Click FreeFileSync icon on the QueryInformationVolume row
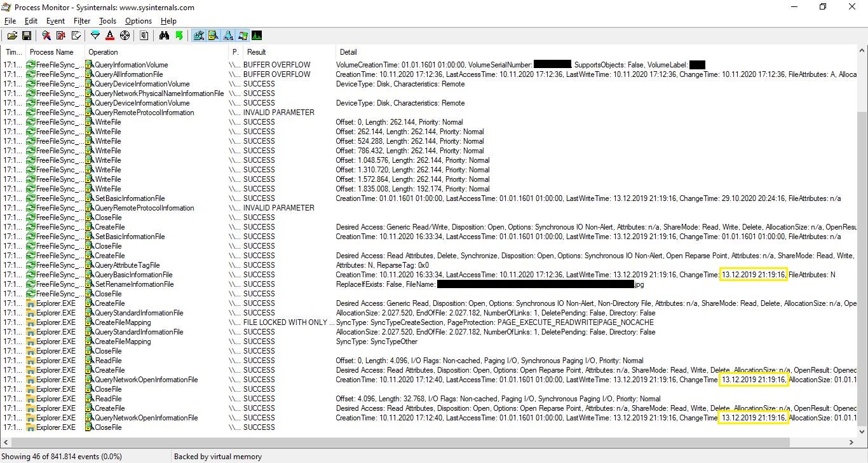Viewport: 868px width, 463px height. click(x=31, y=65)
